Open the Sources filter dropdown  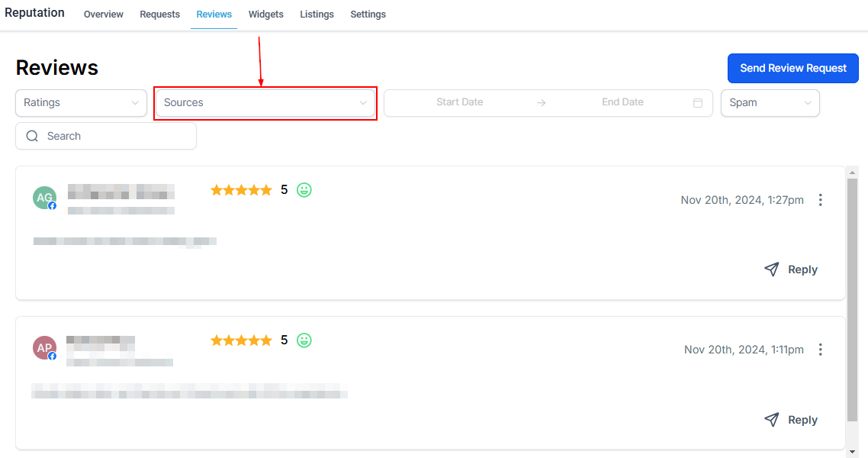[265, 103]
